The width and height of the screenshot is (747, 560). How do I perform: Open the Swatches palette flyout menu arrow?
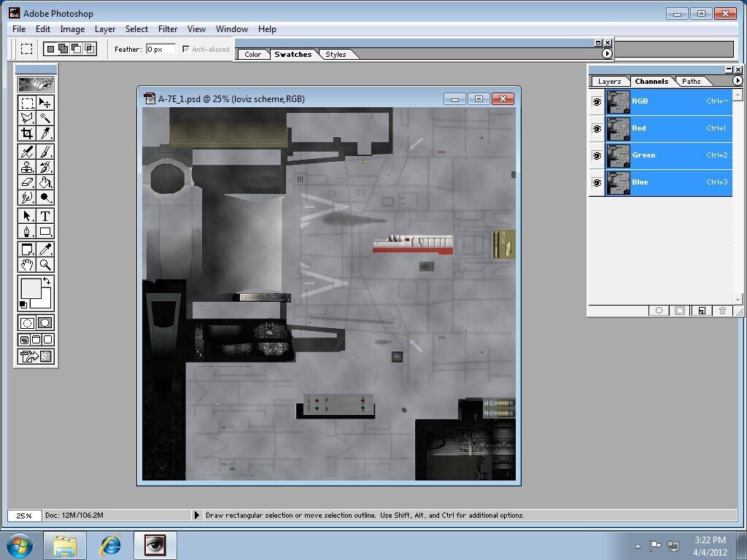point(607,54)
